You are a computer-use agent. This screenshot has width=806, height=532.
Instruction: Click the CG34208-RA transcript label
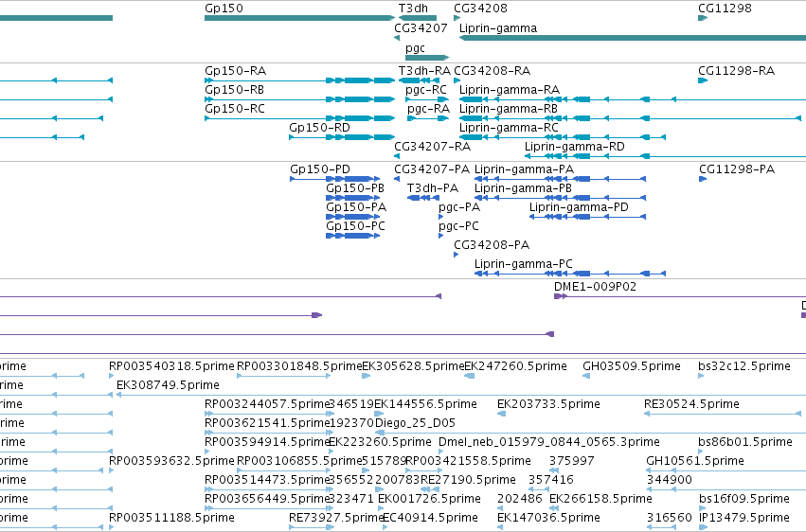coord(492,71)
